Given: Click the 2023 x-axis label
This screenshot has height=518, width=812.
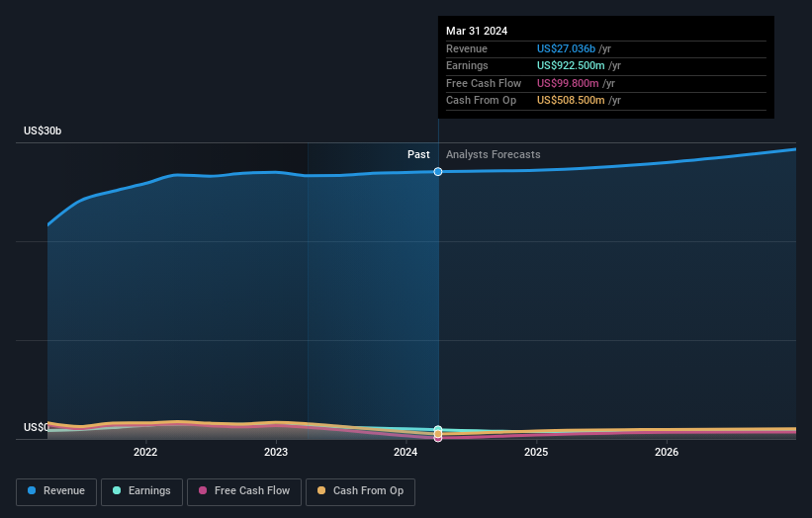Looking at the screenshot, I should click(x=276, y=452).
